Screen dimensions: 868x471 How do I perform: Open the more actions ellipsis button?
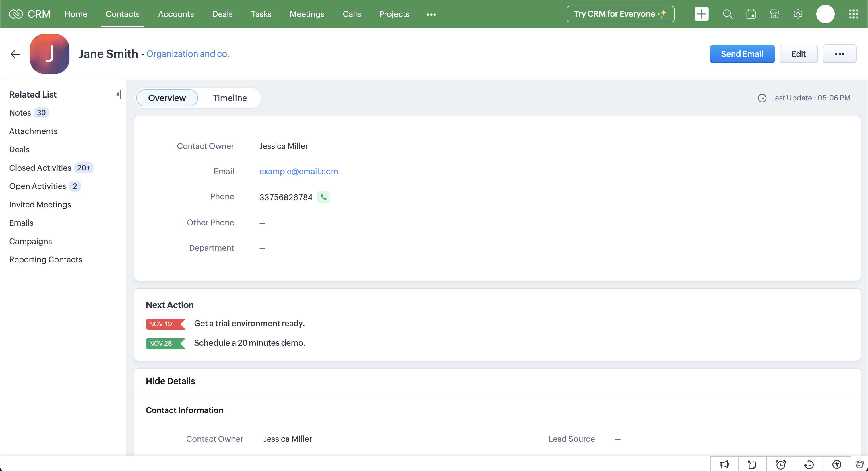tap(839, 54)
